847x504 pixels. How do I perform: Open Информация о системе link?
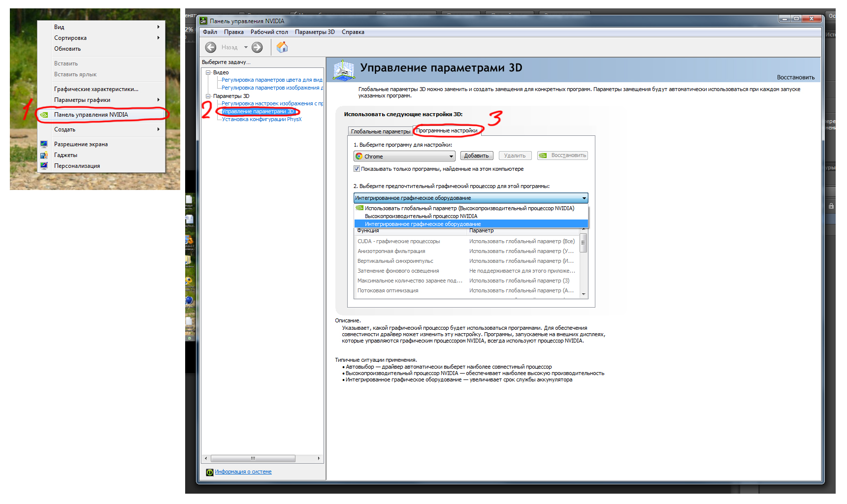243,472
